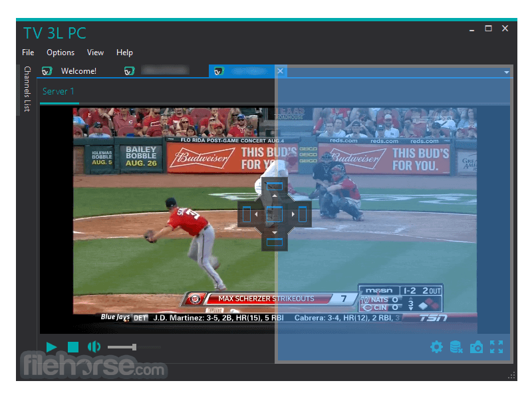Image resolution: width=532 pixels, height=399 pixels.
Task: Switch to the Welcome! tab
Action: (78, 71)
